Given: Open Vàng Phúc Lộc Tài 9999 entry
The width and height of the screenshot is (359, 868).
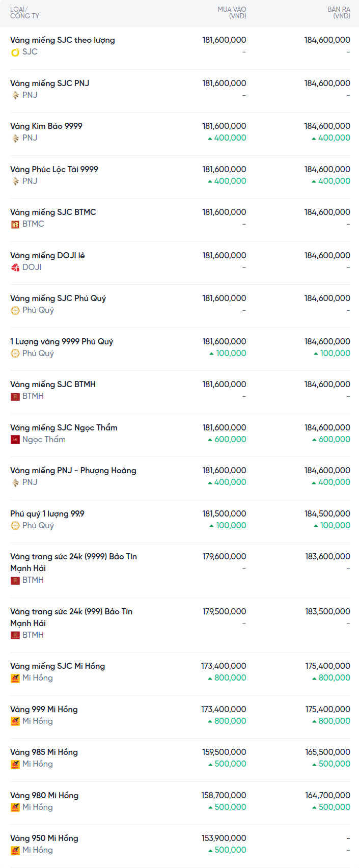Looking at the screenshot, I should click(x=54, y=170).
